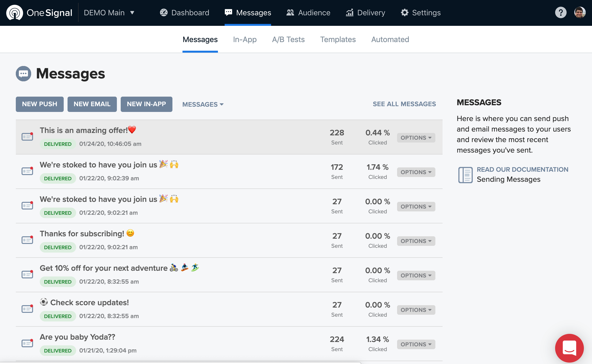Open Audience in the top navigation

pos(308,13)
